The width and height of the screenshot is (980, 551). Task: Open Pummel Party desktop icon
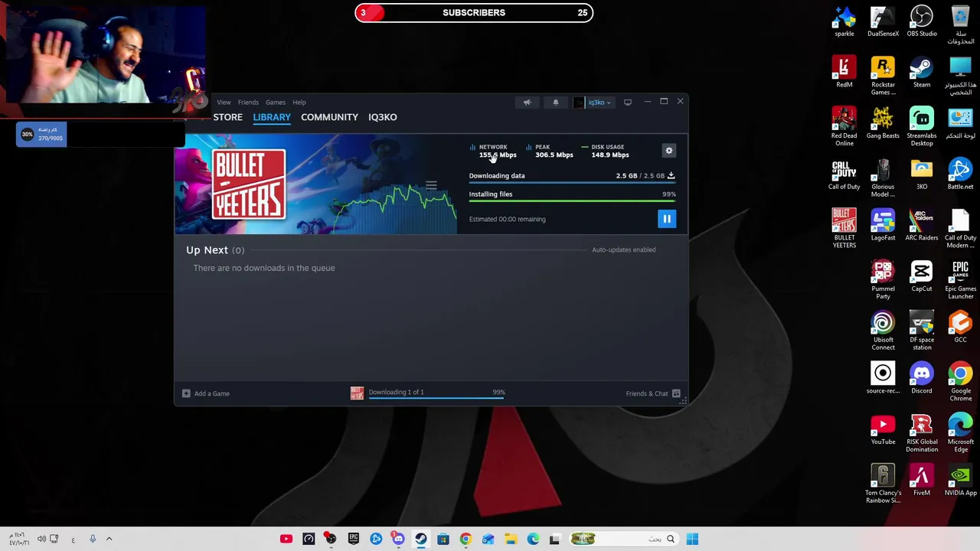tap(883, 280)
